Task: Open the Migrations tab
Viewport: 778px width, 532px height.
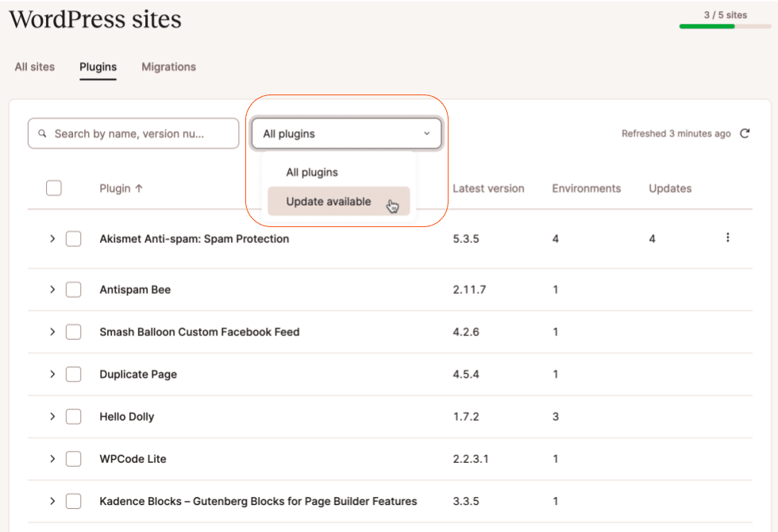Action: point(168,67)
